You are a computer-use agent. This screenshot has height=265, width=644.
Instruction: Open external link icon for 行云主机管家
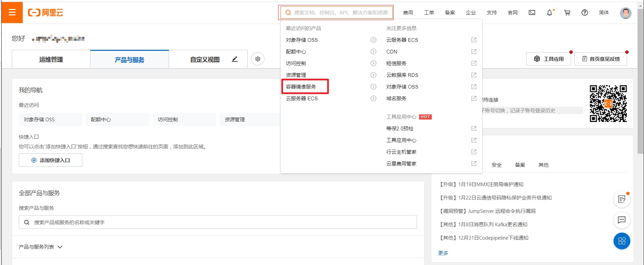pos(474,152)
